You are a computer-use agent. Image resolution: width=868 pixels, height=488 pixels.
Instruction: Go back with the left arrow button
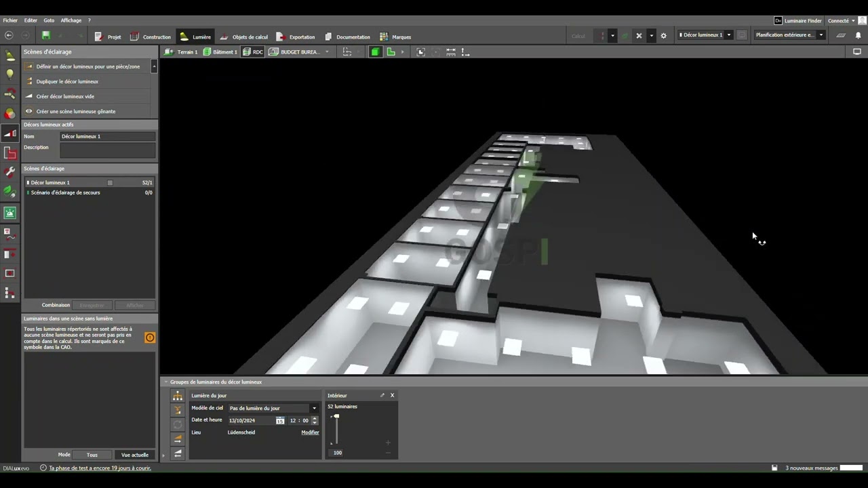[9, 35]
